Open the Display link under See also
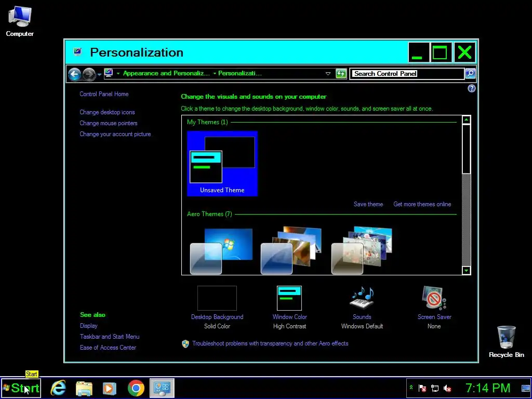 [88, 326]
